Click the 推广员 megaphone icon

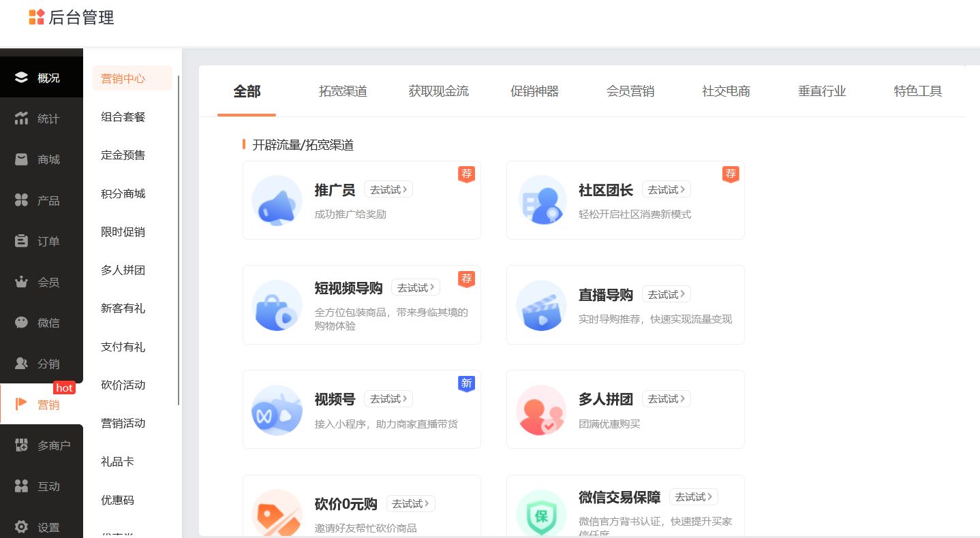pos(277,201)
